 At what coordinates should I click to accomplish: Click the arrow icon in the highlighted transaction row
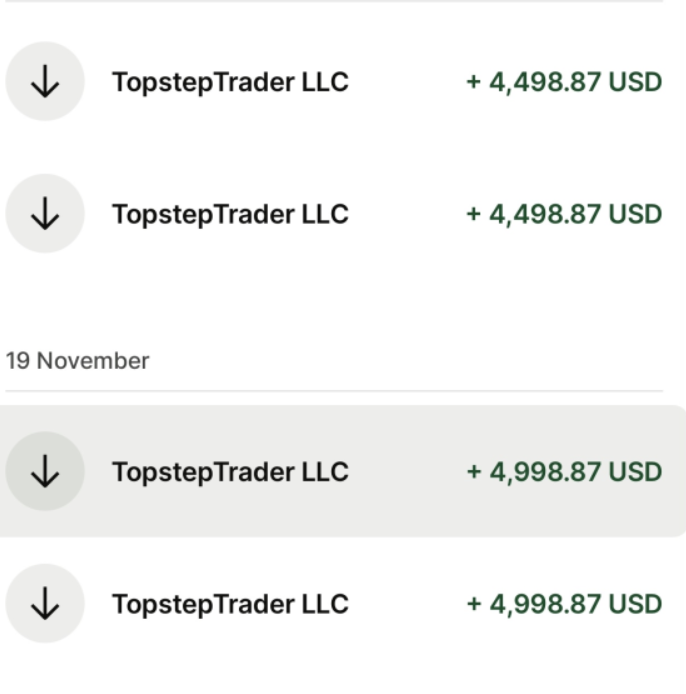point(45,472)
